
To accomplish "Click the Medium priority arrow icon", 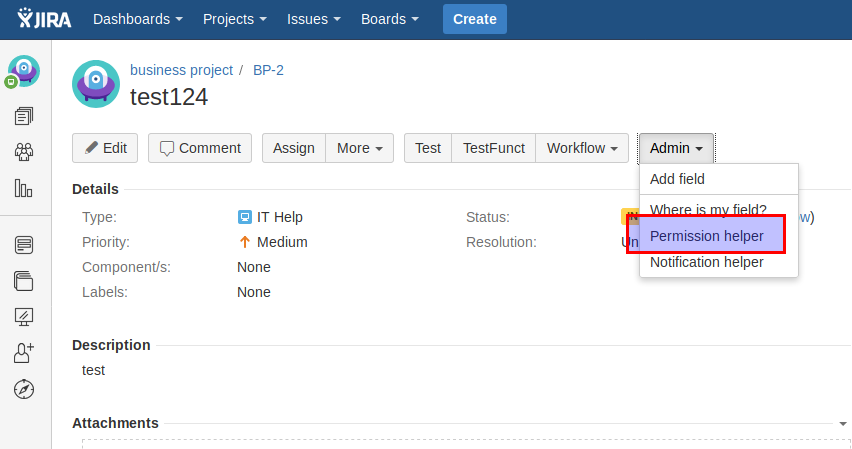I will (245, 242).
